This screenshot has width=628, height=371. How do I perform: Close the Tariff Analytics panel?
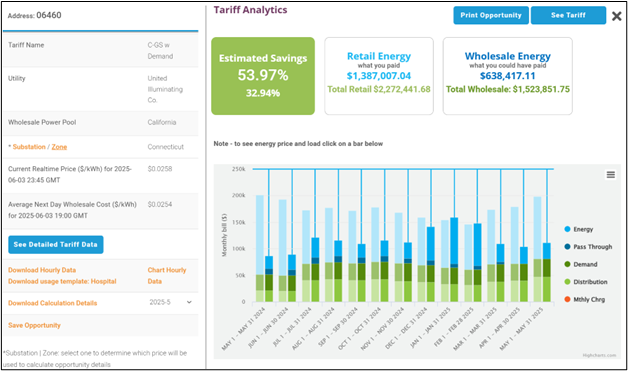[x=617, y=16]
